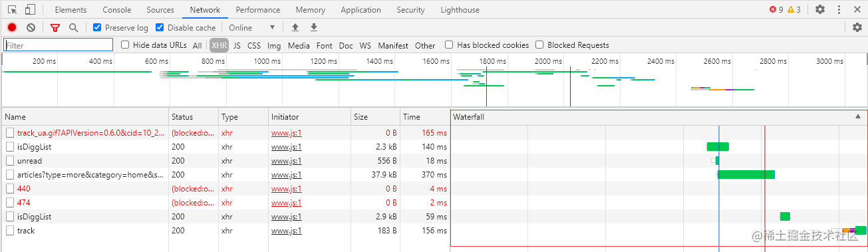Open the DevTools three-dot menu
Screen dimensions: 868x252
pos(839,10)
